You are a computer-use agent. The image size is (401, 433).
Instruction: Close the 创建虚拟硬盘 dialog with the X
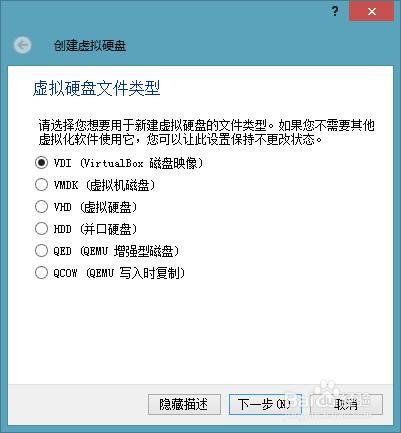371,11
